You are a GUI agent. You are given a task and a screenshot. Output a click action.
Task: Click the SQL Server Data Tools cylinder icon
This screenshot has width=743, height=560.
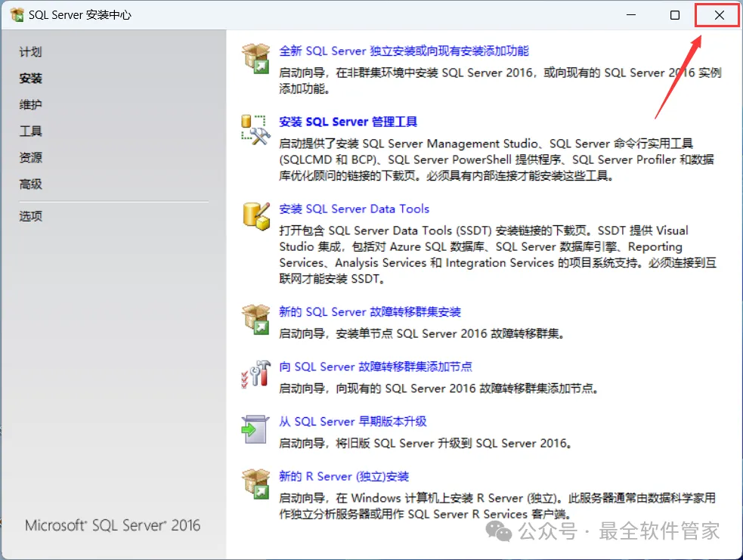tap(256, 216)
